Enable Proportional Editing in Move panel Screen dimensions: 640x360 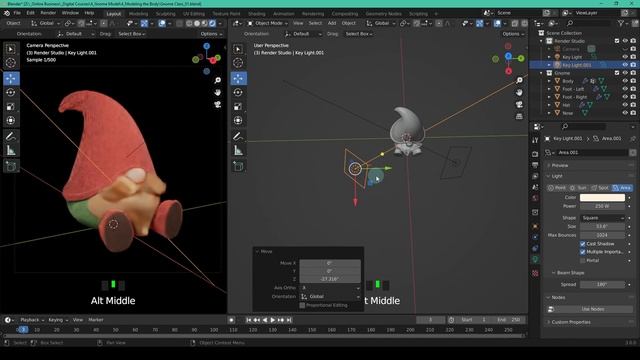coord(302,305)
